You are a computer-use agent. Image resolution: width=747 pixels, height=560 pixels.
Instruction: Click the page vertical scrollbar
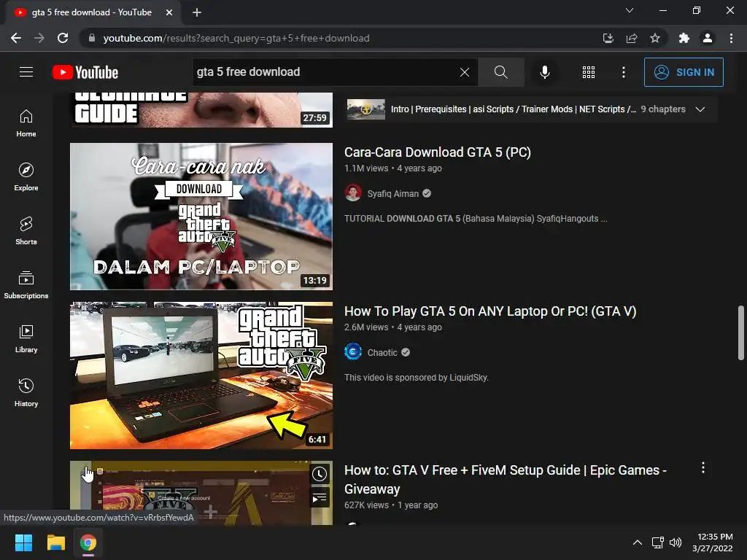tap(741, 332)
